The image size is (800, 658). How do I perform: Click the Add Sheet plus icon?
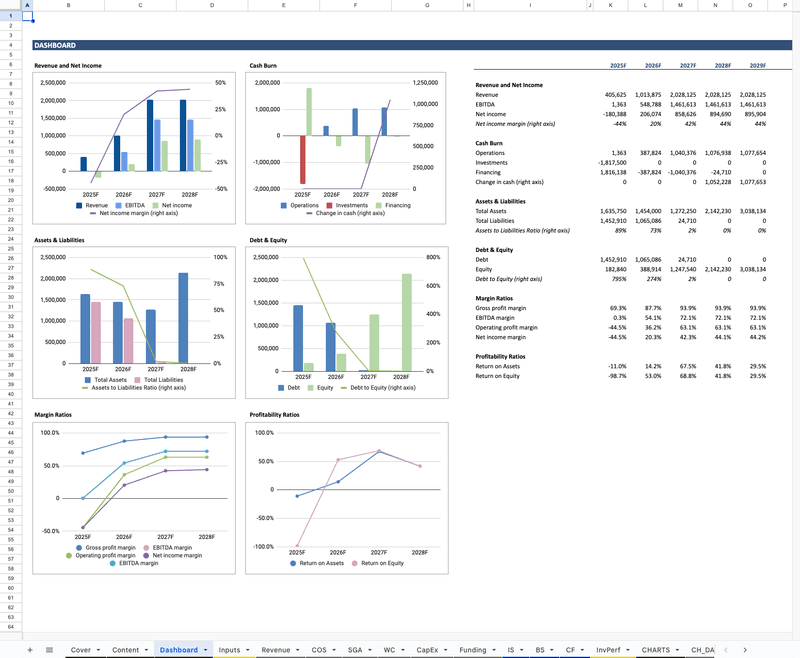pyautogui.click(x=30, y=650)
